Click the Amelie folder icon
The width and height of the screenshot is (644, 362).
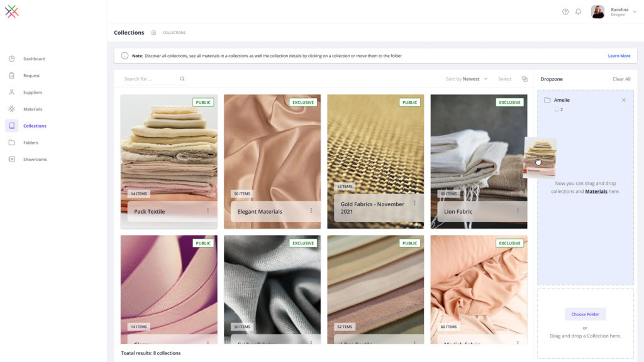click(547, 100)
